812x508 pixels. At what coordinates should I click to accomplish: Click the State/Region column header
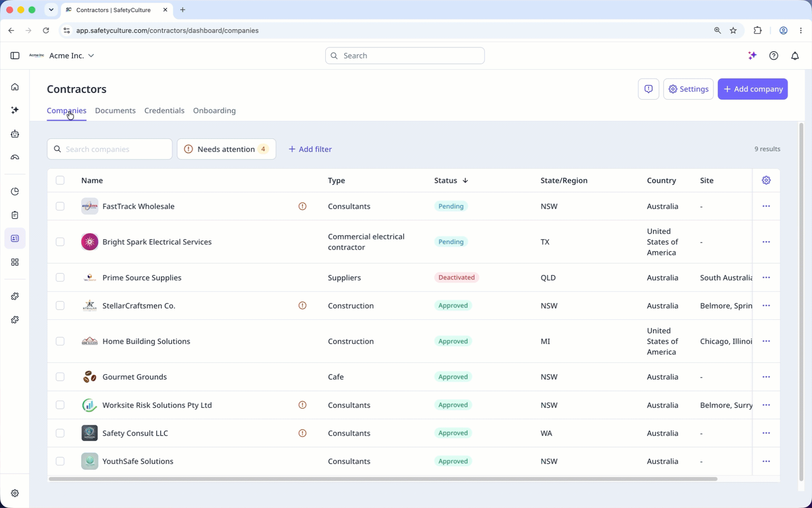tap(564, 180)
